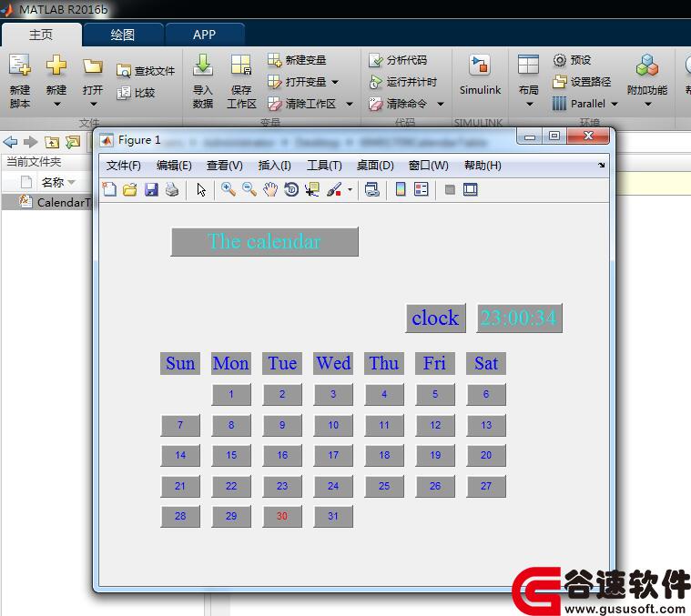Image resolution: width=691 pixels, height=616 pixels.
Task: Click the Link Plot icon
Action: [372, 190]
